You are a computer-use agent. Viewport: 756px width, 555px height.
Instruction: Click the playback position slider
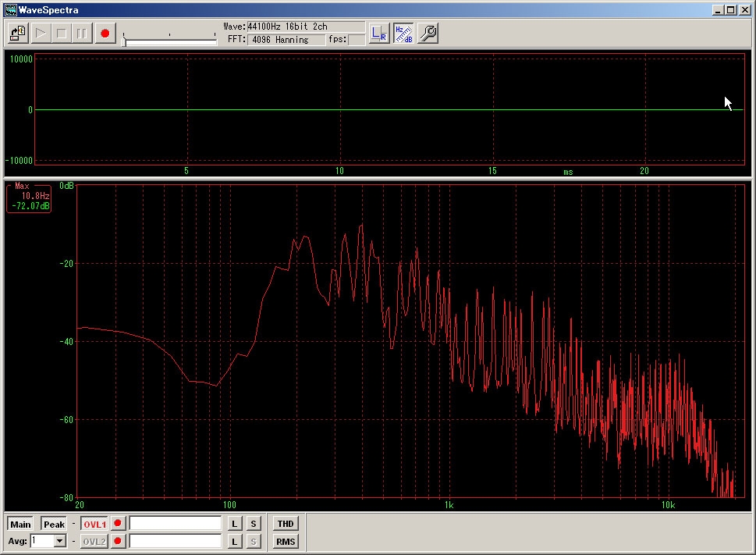click(x=170, y=41)
